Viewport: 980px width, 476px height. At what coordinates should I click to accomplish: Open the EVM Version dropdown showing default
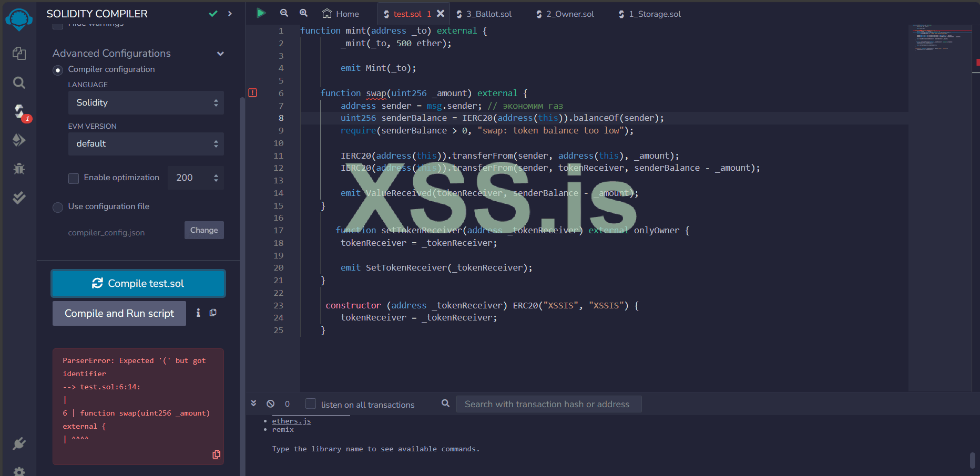tap(146, 144)
